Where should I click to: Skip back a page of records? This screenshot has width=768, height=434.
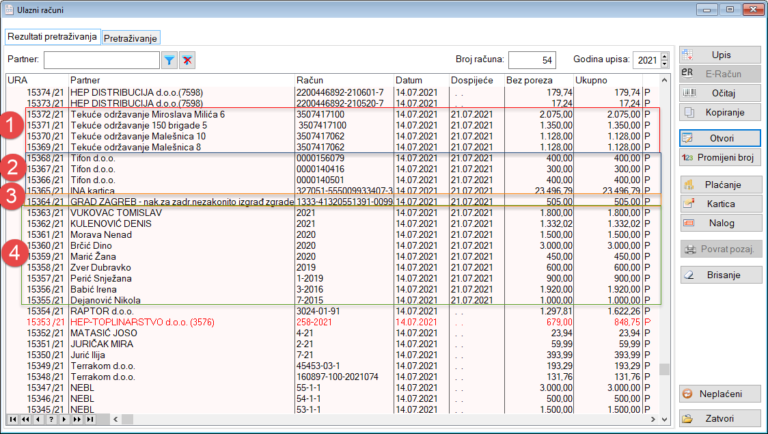tap(24, 420)
